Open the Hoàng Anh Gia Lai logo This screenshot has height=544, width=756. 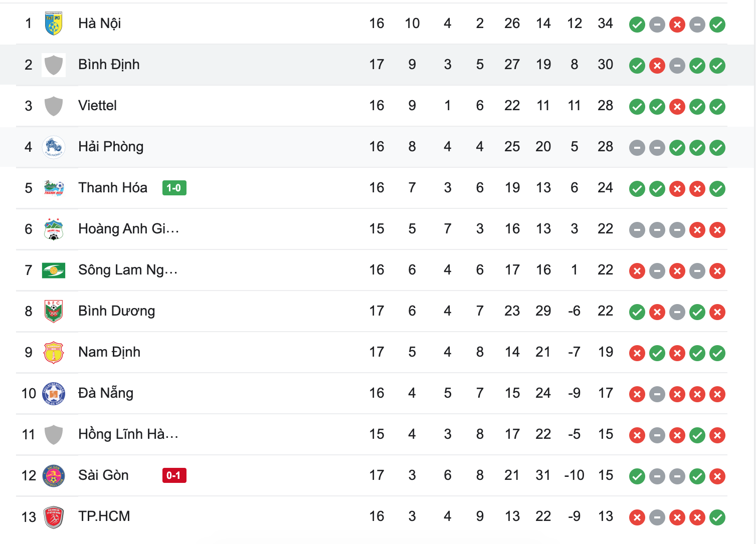tap(54, 229)
